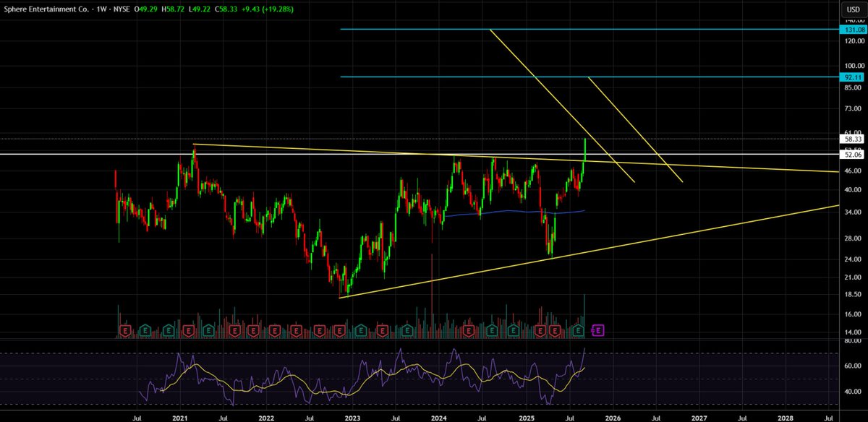Click the 2028 label on time axis

click(x=785, y=417)
